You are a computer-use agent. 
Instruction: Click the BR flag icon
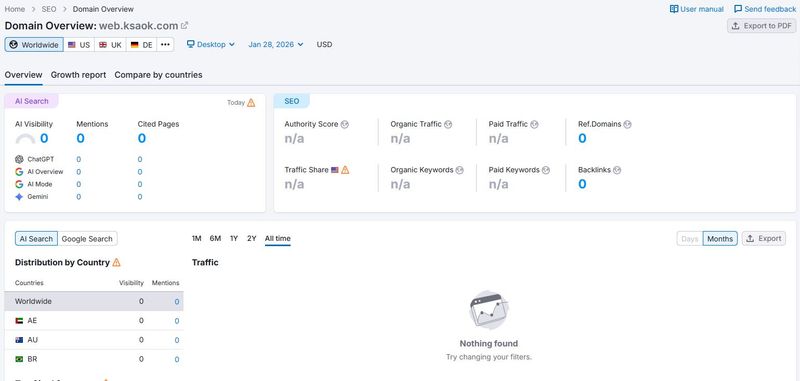19,360
